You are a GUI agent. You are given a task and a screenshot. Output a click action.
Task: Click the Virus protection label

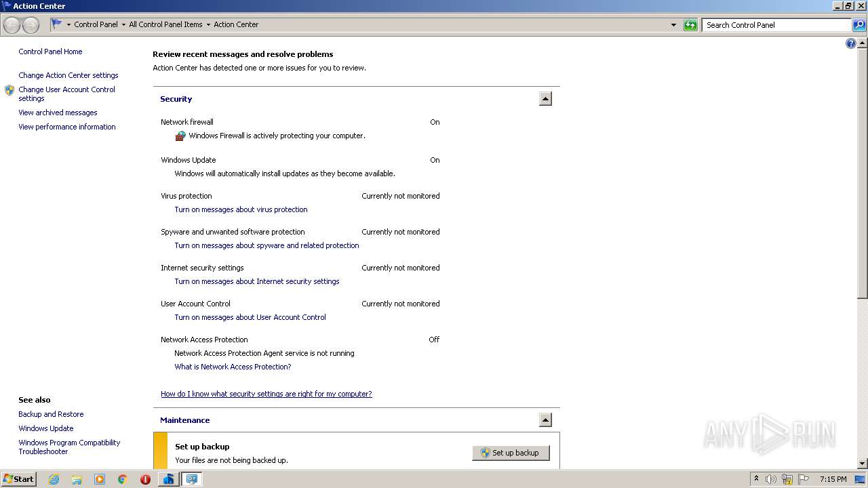(x=186, y=196)
